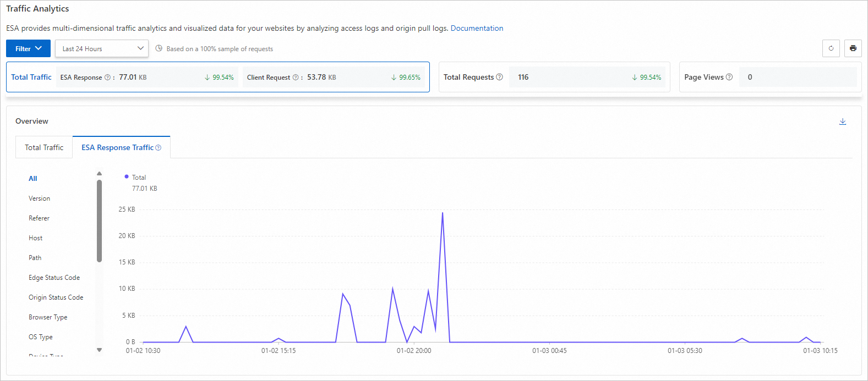Select the Browser Type dimension
This screenshot has height=381, width=868.
pyautogui.click(x=48, y=317)
